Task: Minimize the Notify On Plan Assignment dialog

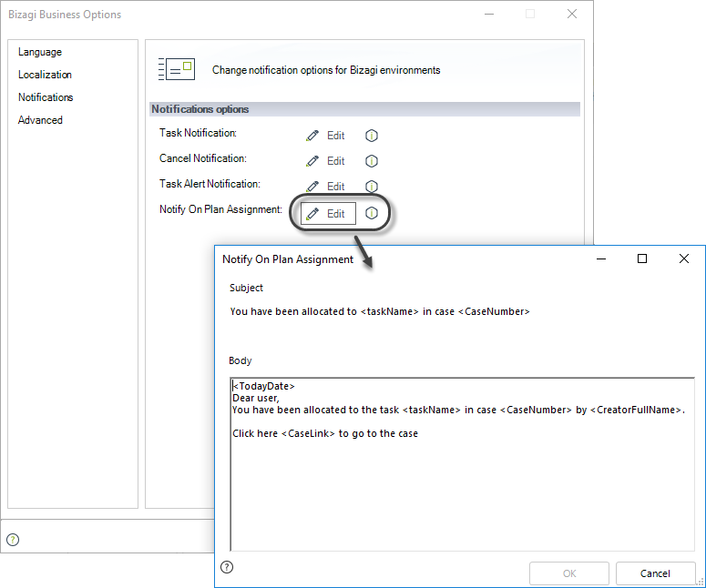Action: 601,259
